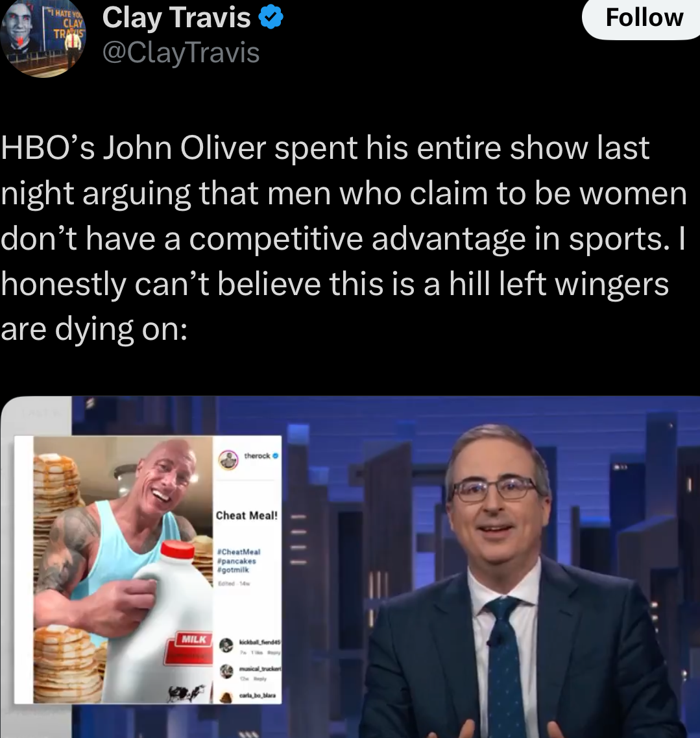Select the #pancakes hashtag
The width and height of the screenshot is (700, 738).
(x=236, y=560)
